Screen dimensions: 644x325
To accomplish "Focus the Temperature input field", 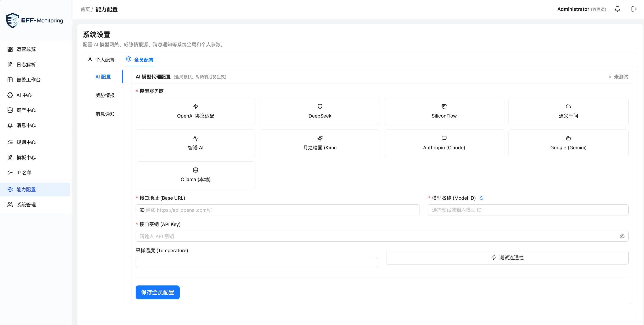I will [x=256, y=262].
